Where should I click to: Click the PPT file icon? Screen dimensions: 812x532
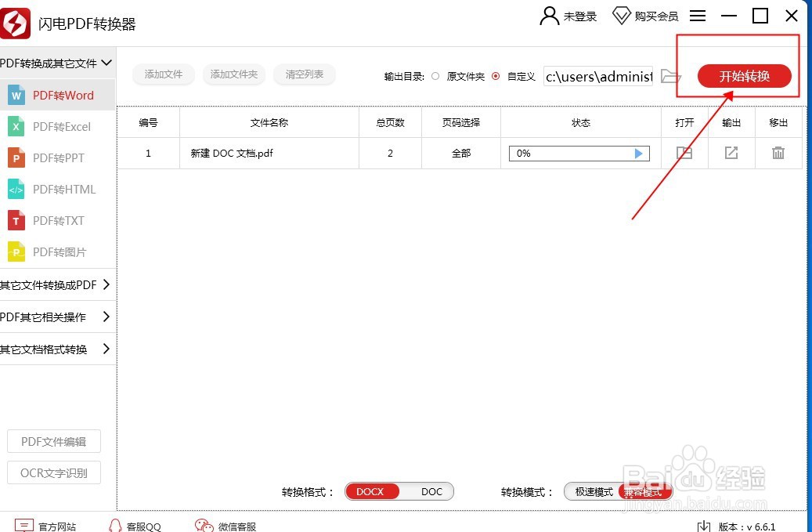(16, 158)
